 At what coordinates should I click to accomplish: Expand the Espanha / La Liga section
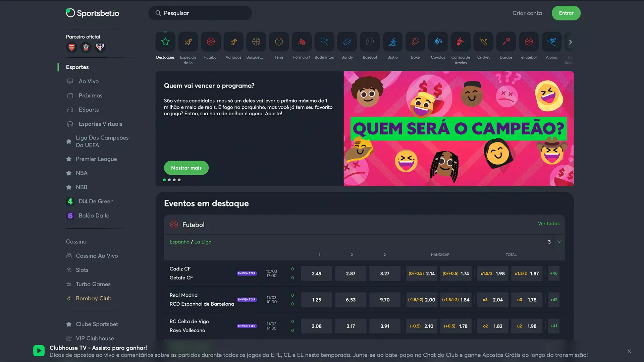tap(559, 242)
